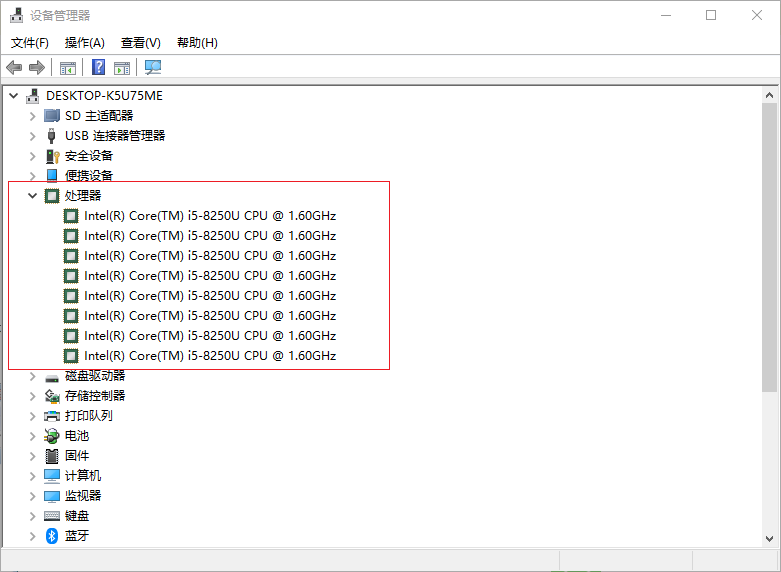Select the first i5-8250U processor entry

[x=210, y=216]
